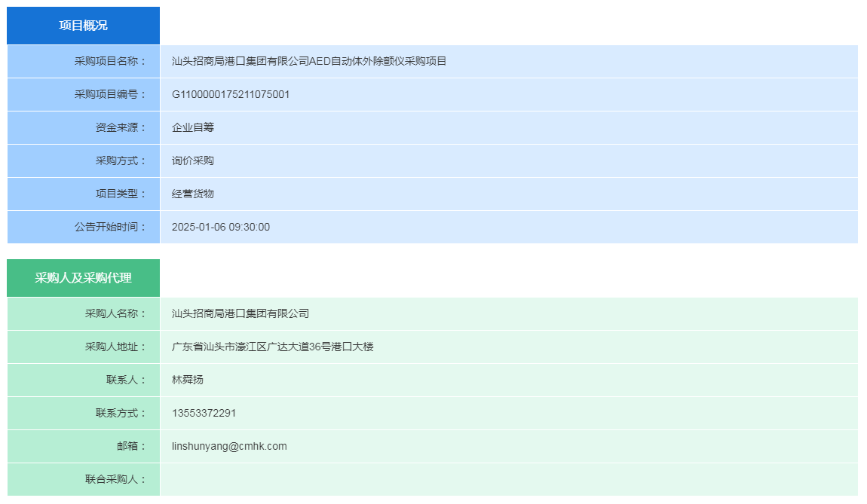
Task: Open email address linshunyang@cmhk.com
Action: click(x=229, y=446)
